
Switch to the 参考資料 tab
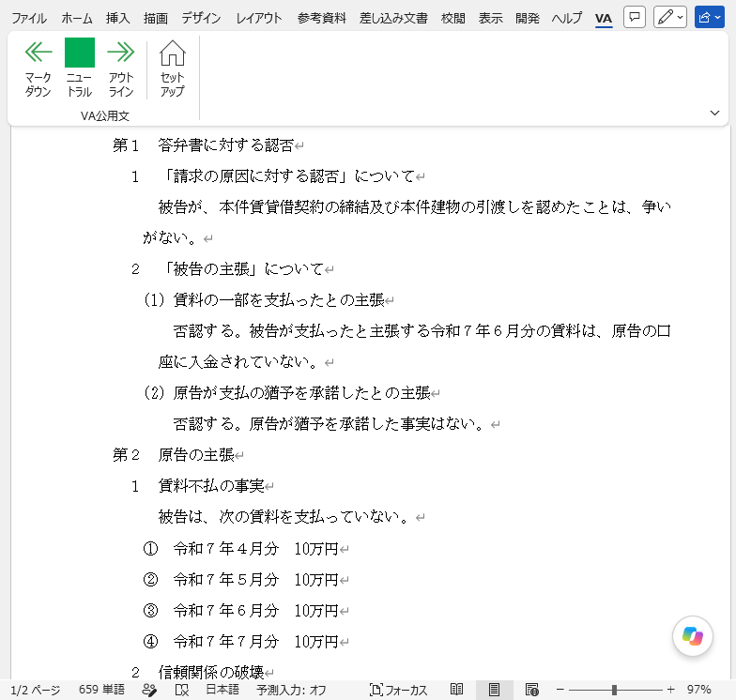click(321, 19)
